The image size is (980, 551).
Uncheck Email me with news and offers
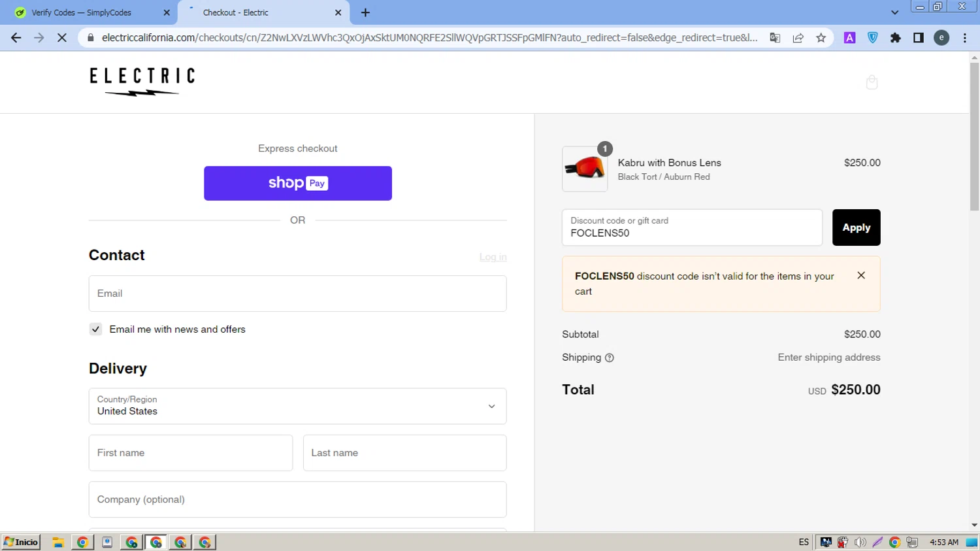[95, 329]
